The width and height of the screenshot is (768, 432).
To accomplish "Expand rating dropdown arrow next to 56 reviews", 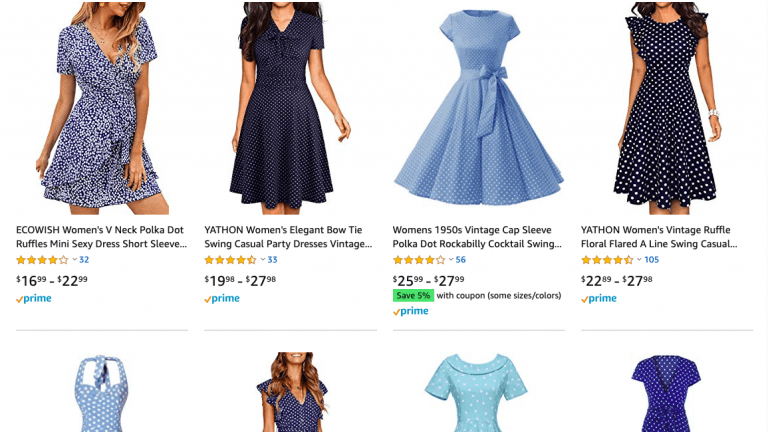I will coord(451,260).
